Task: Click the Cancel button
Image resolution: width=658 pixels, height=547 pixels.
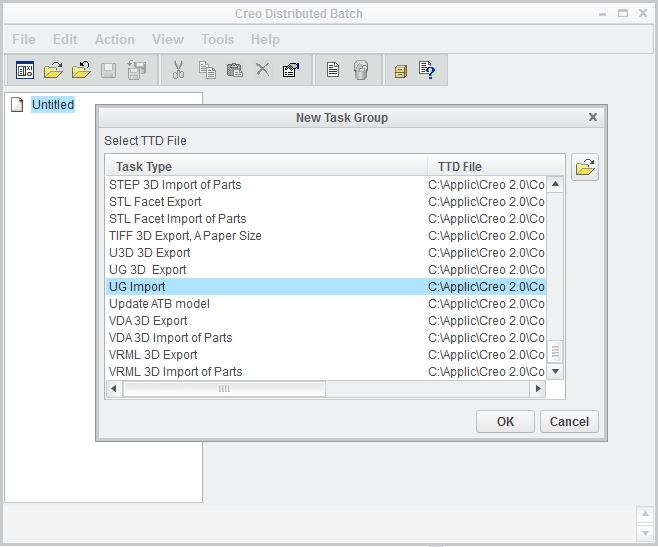Action: coord(569,421)
